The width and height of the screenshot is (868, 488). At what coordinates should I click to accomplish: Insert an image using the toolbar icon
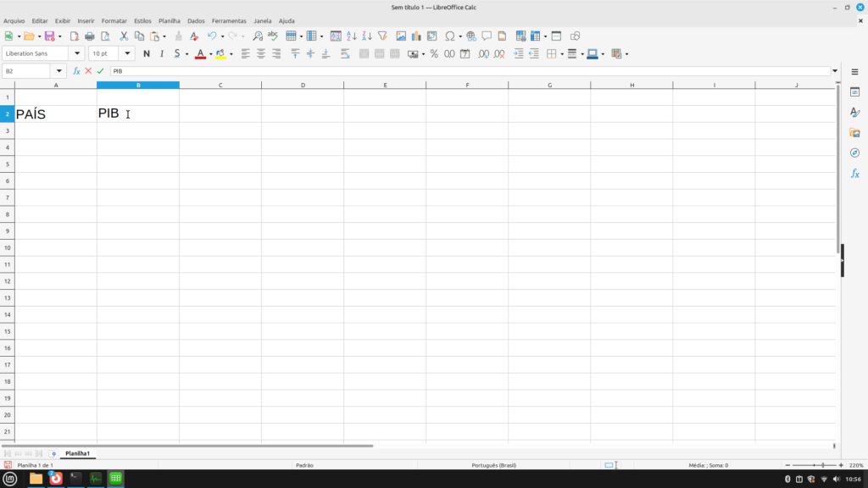click(x=401, y=36)
